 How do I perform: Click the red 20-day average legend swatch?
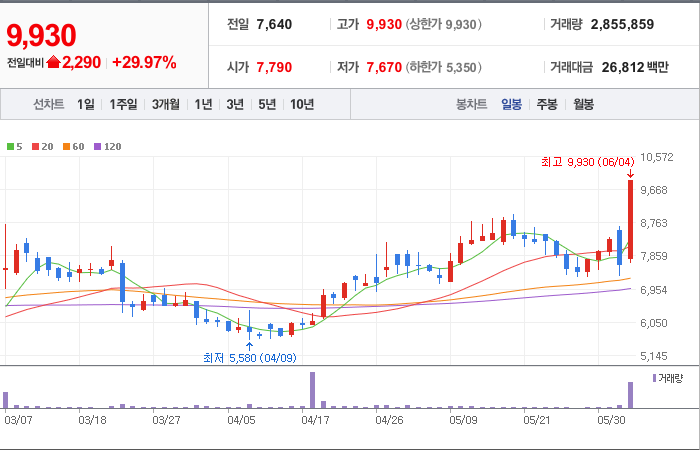pyautogui.click(x=35, y=146)
